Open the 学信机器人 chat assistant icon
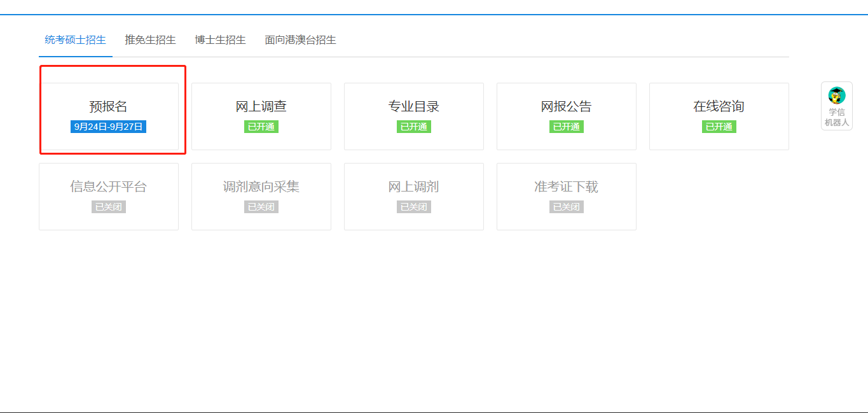The image size is (868, 413). click(x=835, y=106)
